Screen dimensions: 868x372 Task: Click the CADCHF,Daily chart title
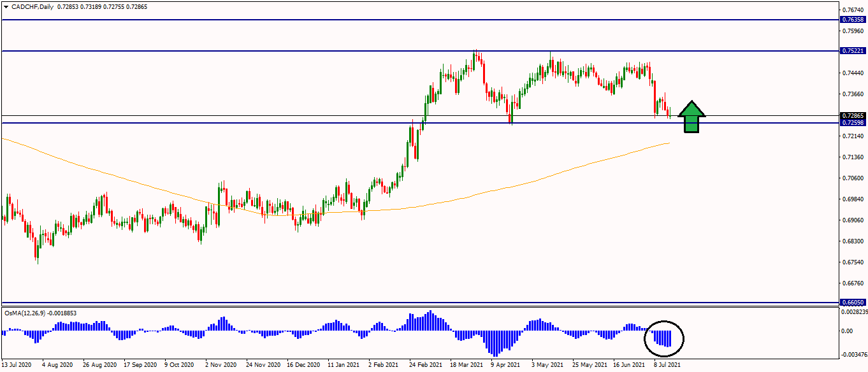[x=33, y=6]
